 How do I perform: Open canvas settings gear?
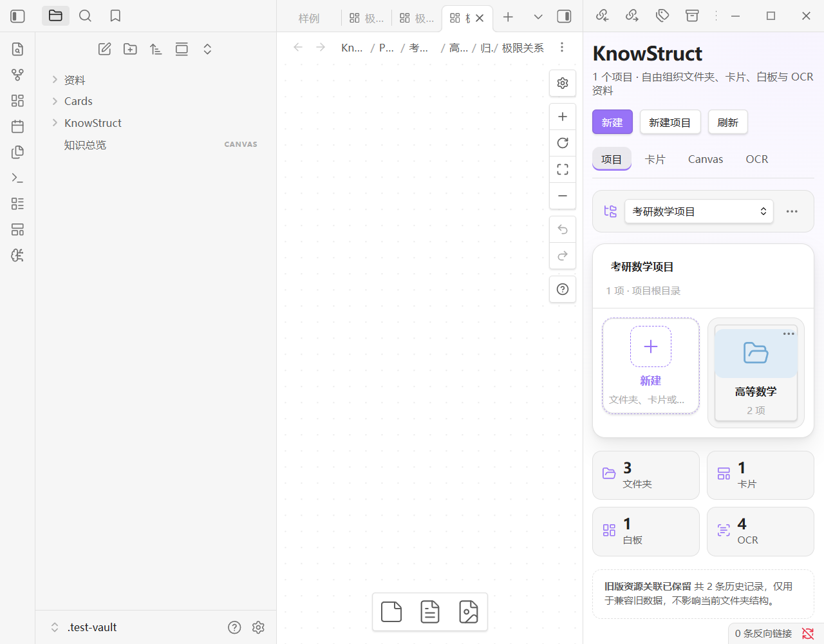click(563, 83)
